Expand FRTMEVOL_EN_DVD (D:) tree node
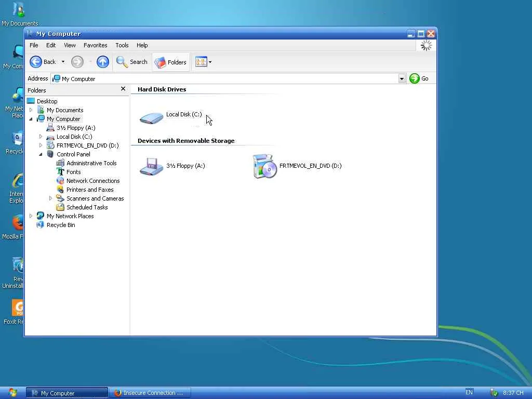 point(41,145)
